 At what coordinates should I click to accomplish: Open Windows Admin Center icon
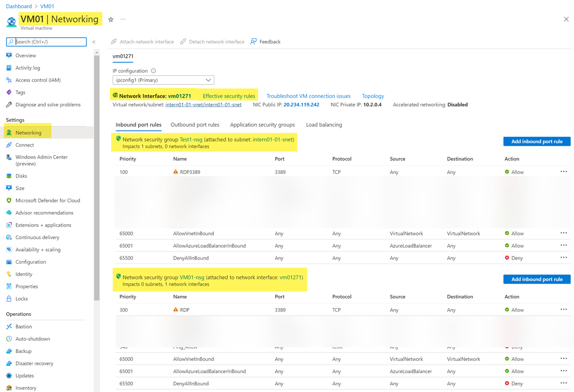coord(9,157)
